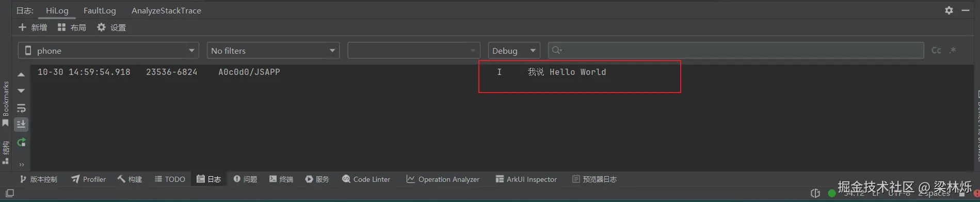Viewport: 980px width, 202px height.
Task: Click the tool window toggle icon in status bar
Action: 9,193
